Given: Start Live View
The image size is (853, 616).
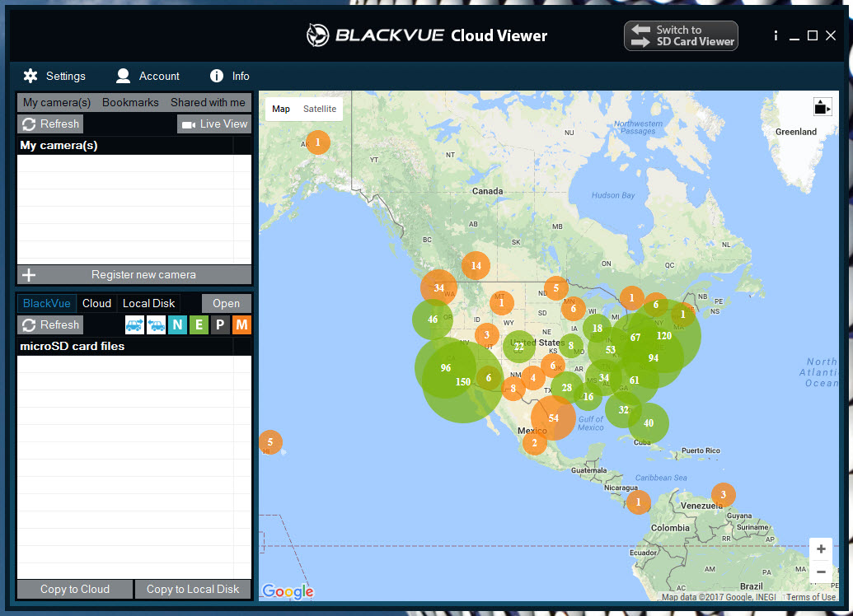Looking at the screenshot, I should tap(214, 124).
